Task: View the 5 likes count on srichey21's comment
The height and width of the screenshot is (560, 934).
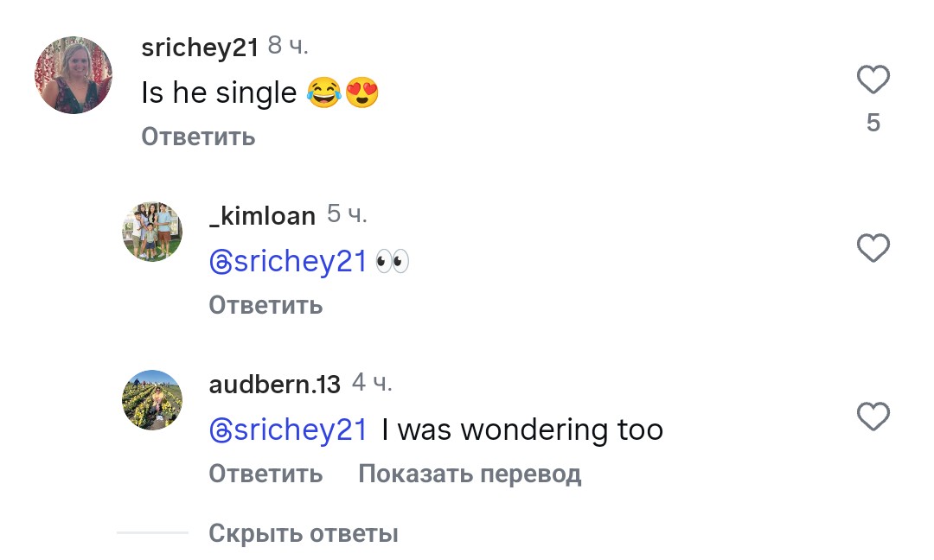Action: pos(873,124)
